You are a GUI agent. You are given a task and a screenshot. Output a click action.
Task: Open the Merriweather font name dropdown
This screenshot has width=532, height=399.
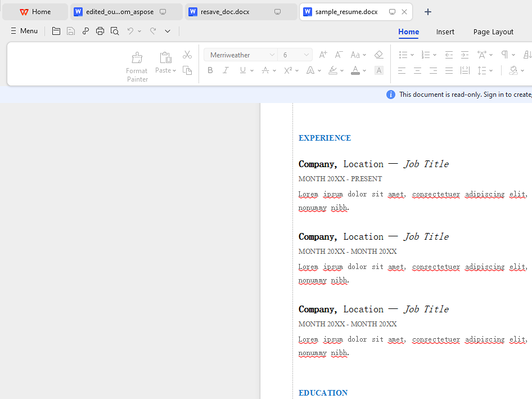(x=272, y=55)
